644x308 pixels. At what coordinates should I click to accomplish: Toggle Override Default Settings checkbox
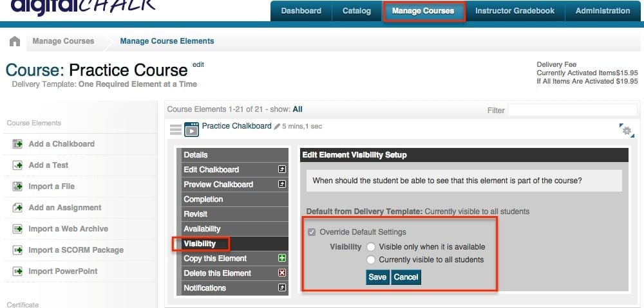(312, 232)
